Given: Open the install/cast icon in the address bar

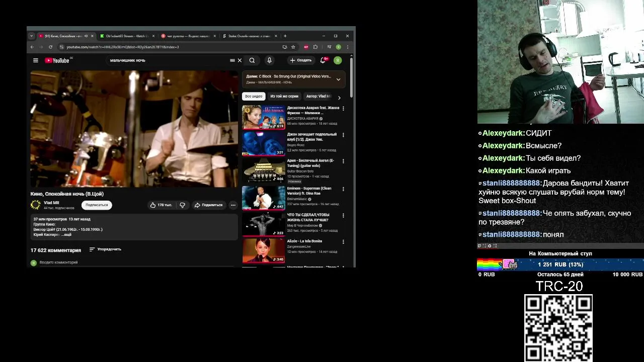Looking at the screenshot, I should click(285, 47).
